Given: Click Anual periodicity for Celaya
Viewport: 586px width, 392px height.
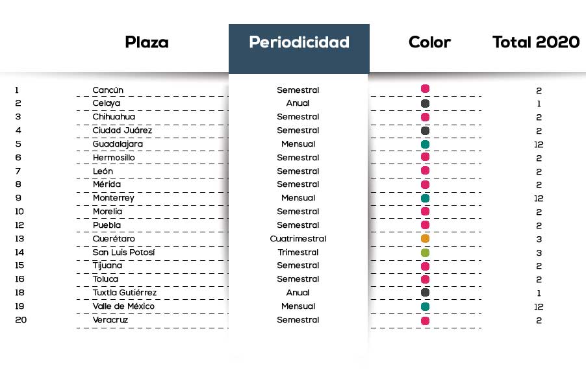Looking at the screenshot, I should [x=298, y=103].
